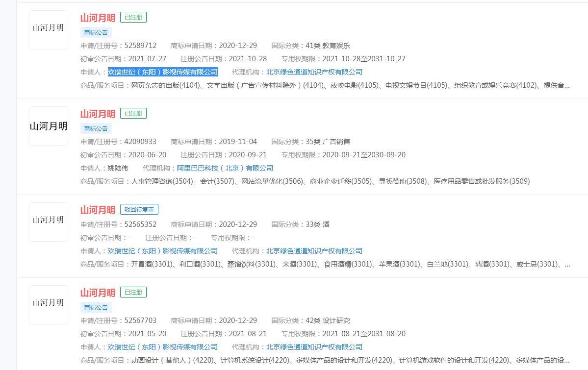This screenshot has height=370, width=588.
Task: Click goods list starting 开胃酒(3301)
Action: pos(350,264)
